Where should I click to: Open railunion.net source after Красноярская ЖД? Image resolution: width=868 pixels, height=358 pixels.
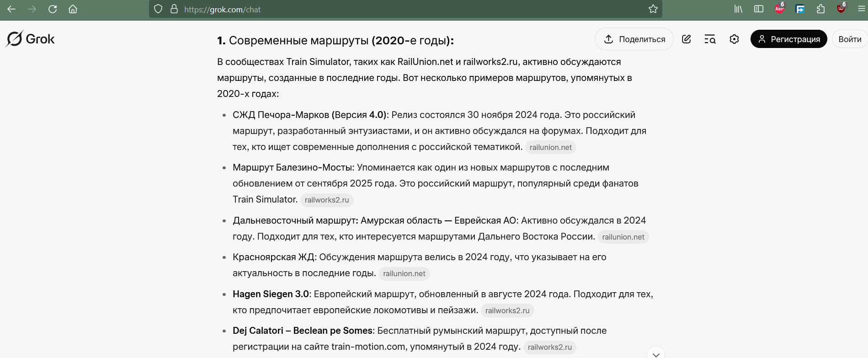pyautogui.click(x=404, y=273)
